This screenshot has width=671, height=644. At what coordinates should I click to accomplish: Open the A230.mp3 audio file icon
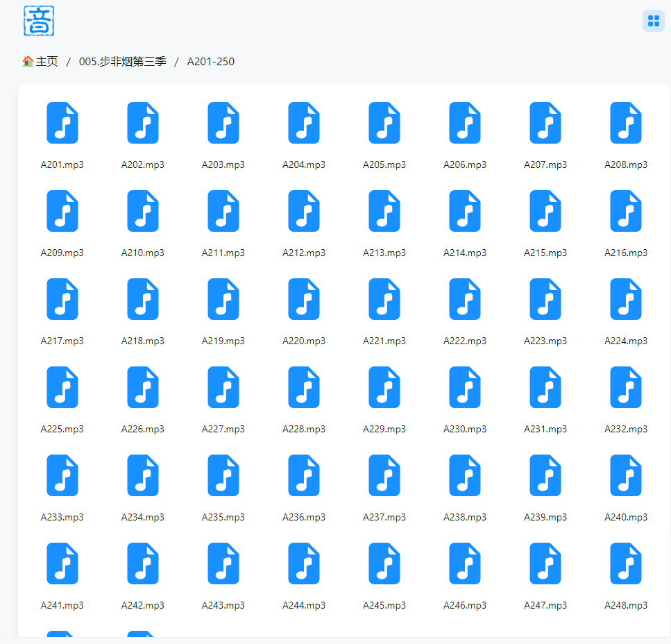465,387
